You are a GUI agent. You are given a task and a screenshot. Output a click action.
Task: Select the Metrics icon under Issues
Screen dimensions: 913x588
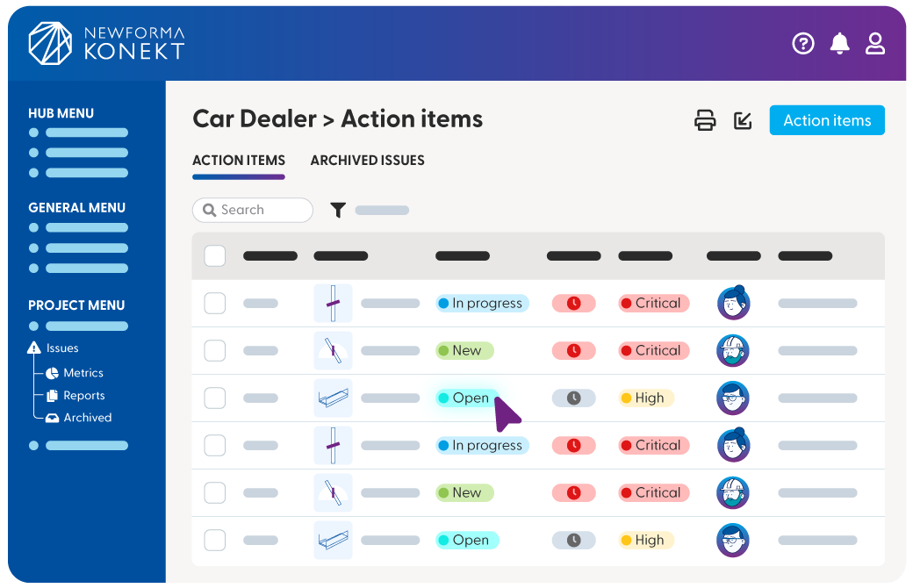point(54,372)
